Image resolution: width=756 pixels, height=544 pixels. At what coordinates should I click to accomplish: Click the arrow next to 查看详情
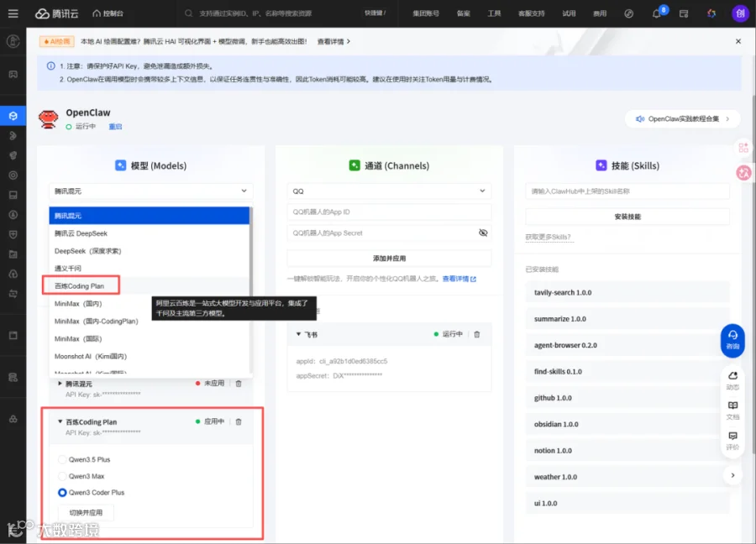pyautogui.click(x=349, y=41)
